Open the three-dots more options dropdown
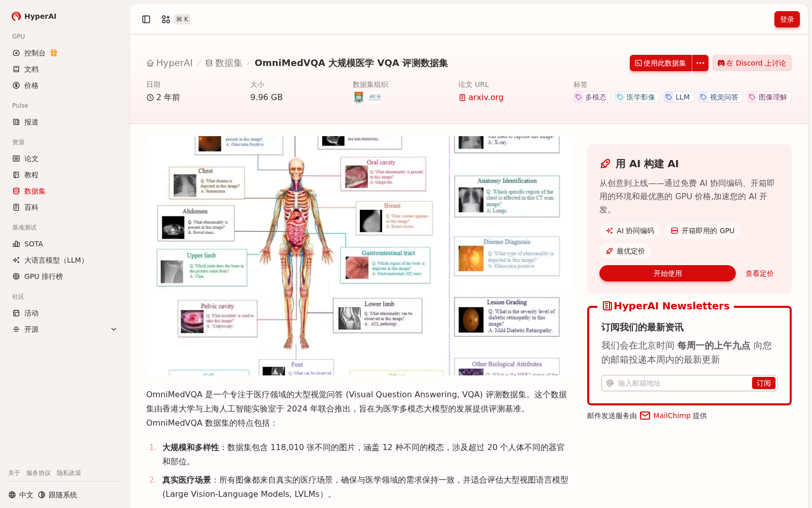The width and height of the screenshot is (812, 508). pyautogui.click(x=700, y=63)
